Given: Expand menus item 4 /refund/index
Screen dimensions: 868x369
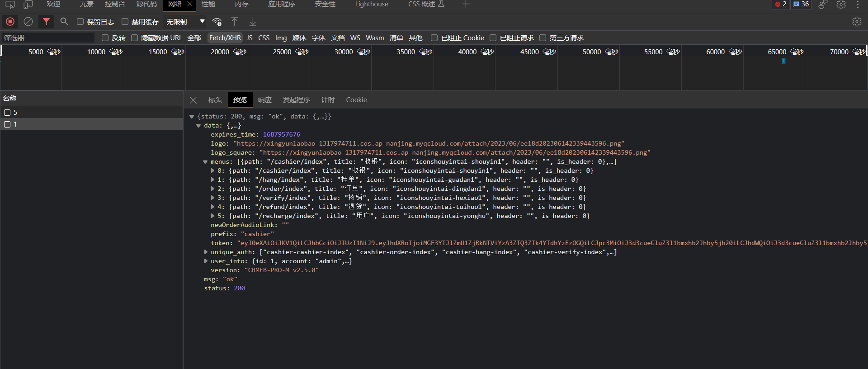Looking at the screenshot, I should pos(212,207).
